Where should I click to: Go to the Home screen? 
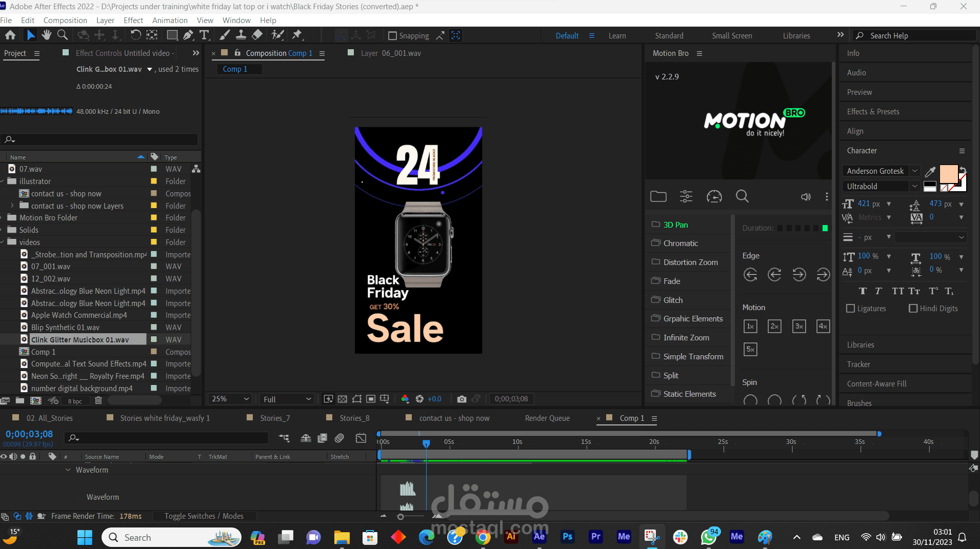10,35
